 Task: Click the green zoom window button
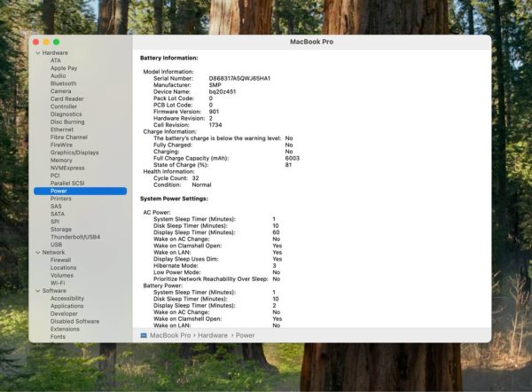57,42
